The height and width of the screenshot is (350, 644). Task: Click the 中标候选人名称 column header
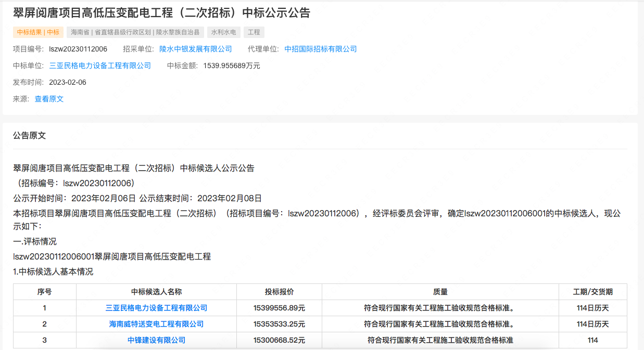(x=156, y=292)
